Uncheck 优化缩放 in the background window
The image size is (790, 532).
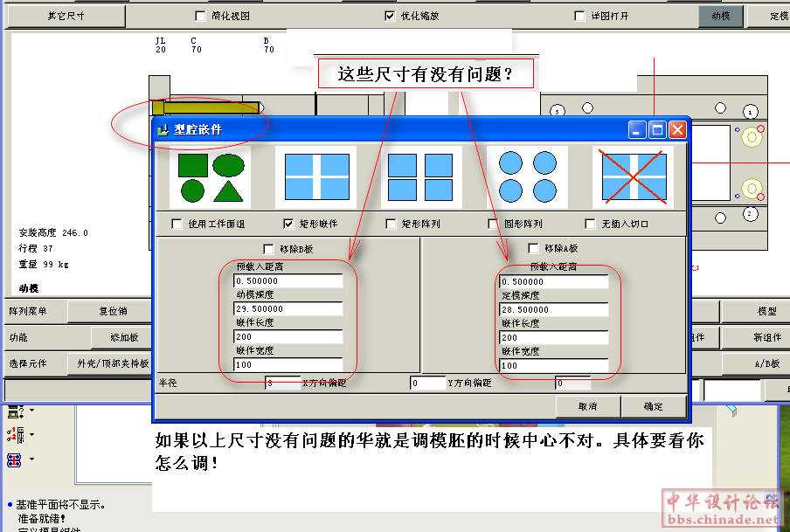(x=390, y=16)
